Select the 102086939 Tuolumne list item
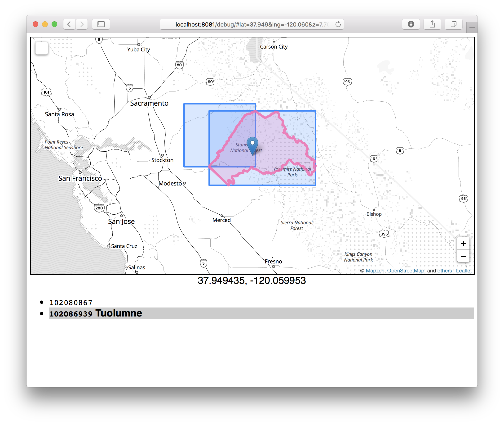 [96, 313]
